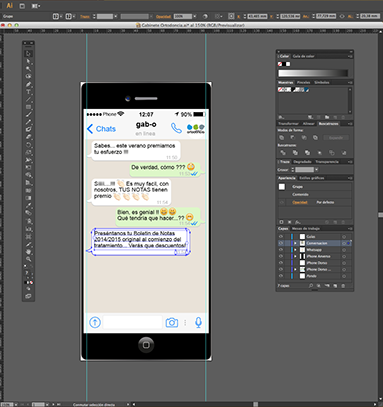Click target circle of the Fondo layer
This screenshot has height=407, width=383.
344,276
